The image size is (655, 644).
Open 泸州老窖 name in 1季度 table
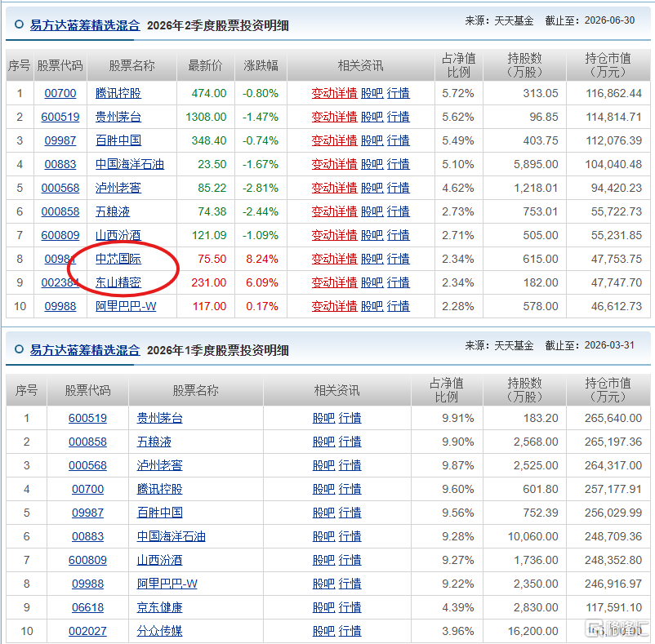159,465
